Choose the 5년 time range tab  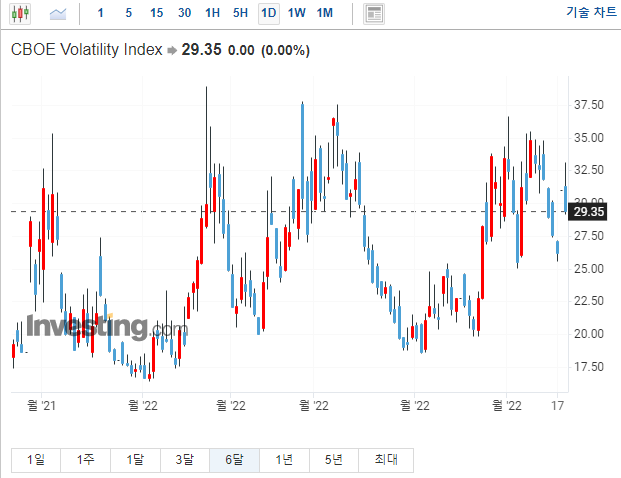[x=334, y=460]
